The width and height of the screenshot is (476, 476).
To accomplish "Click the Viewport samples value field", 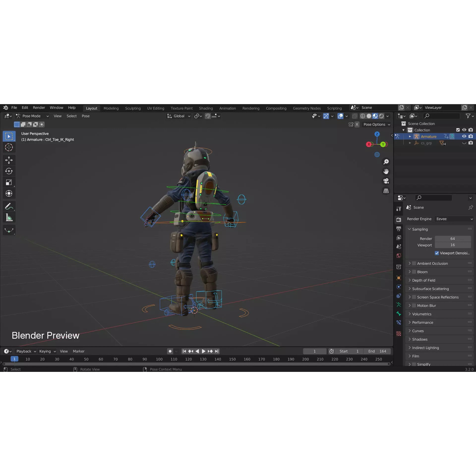I will click(453, 245).
